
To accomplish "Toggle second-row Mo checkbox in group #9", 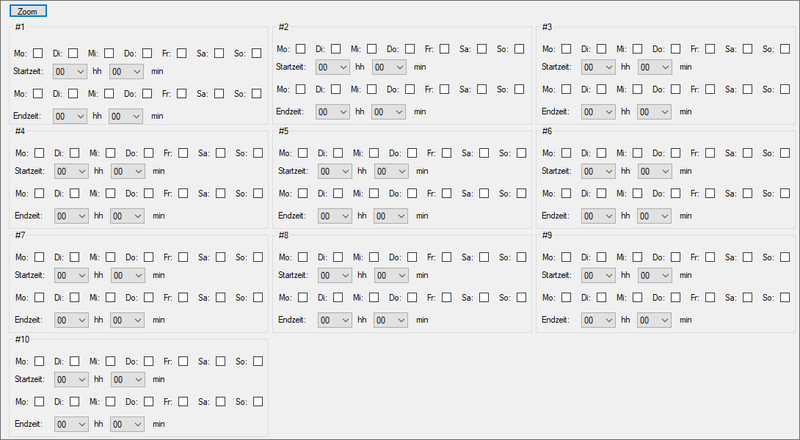I will point(565,297).
